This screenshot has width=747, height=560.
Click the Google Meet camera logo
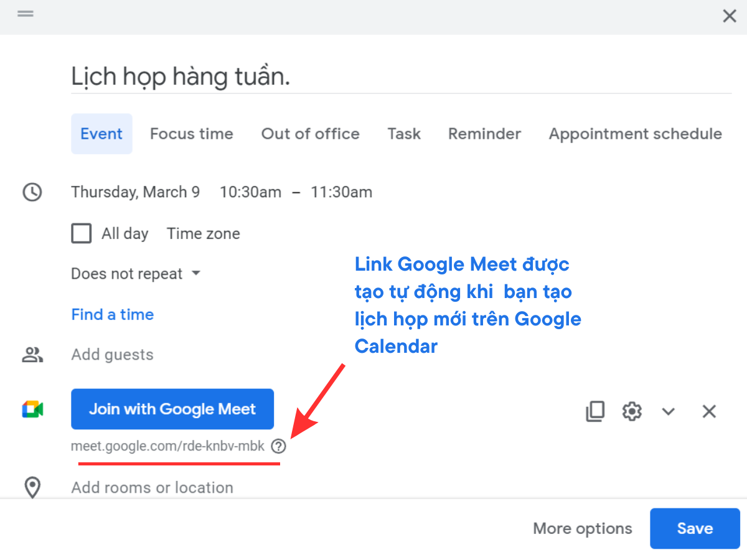coord(32,409)
